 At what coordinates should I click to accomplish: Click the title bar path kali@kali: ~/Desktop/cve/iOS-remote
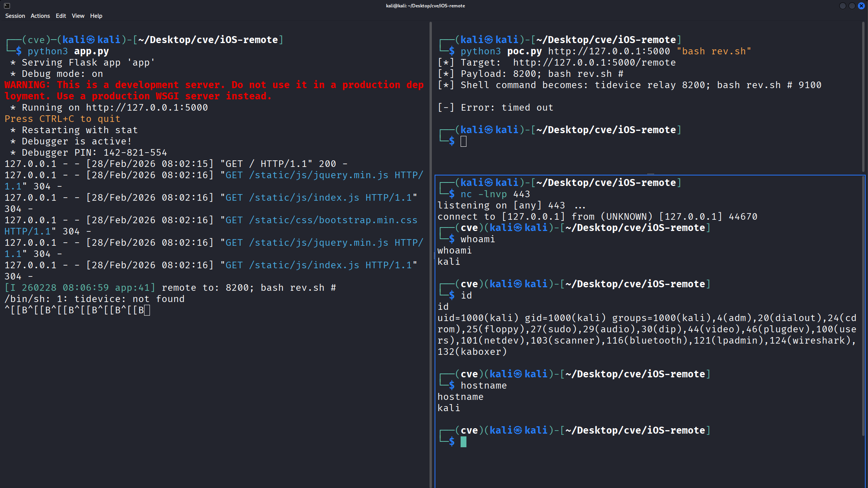click(425, 6)
